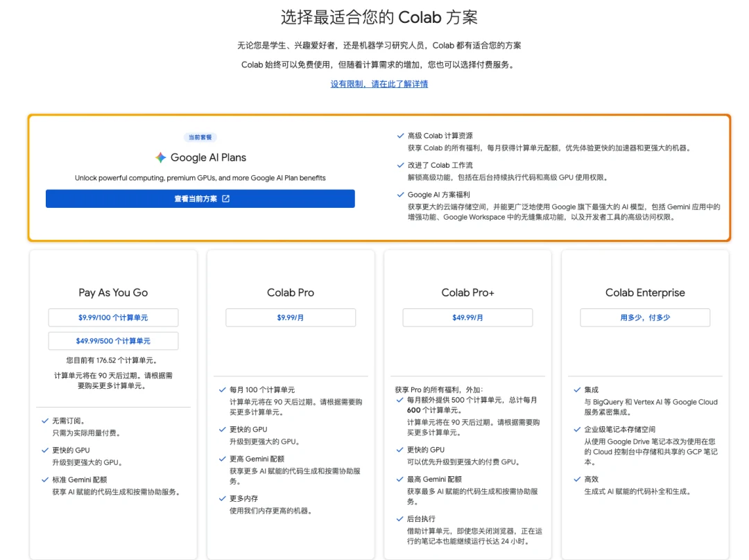This screenshot has height=560, width=749.
Task: Click the 企业级笔记本存储空间 feature label
Action: [x=619, y=430]
